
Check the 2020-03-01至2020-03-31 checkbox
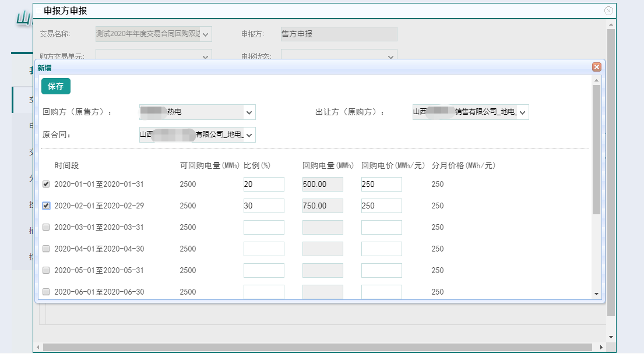pos(47,227)
